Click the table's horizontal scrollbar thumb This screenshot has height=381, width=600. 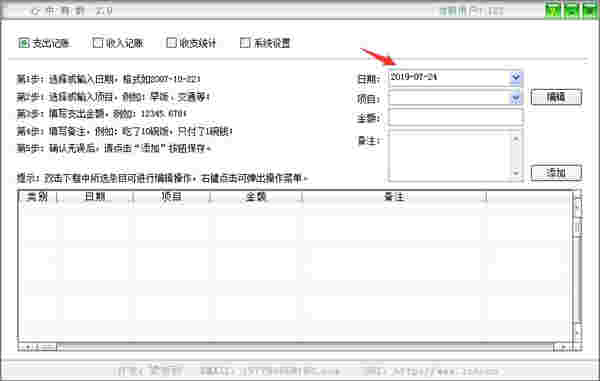click(46, 347)
